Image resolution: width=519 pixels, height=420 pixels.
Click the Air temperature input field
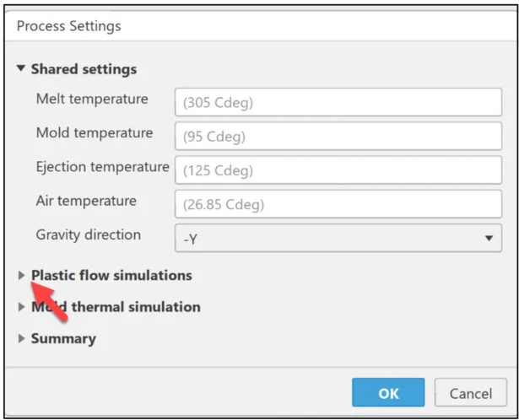click(x=338, y=204)
